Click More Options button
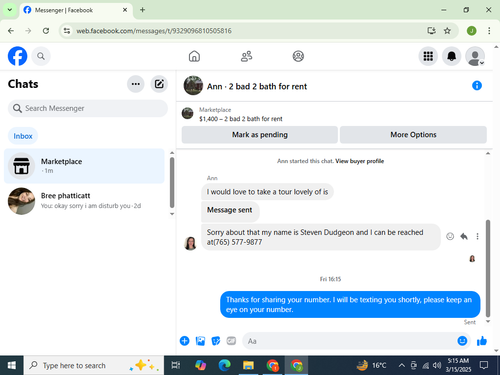 pyautogui.click(x=413, y=135)
